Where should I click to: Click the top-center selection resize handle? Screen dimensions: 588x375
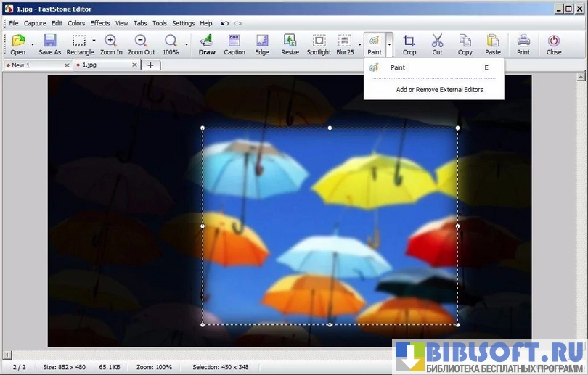click(x=330, y=128)
